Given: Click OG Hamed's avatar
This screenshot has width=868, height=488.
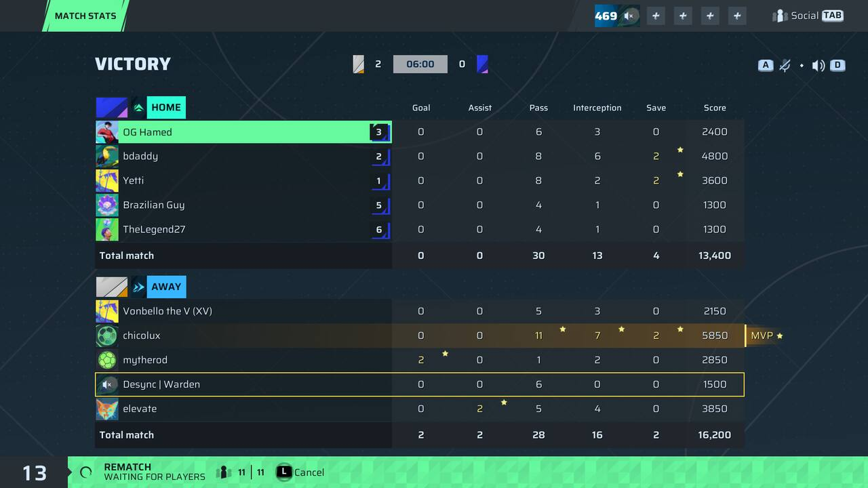Looking at the screenshot, I should point(107,132).
